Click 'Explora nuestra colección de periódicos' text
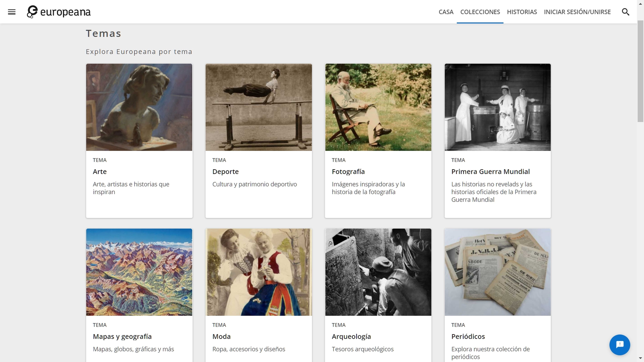 (491, 353)
